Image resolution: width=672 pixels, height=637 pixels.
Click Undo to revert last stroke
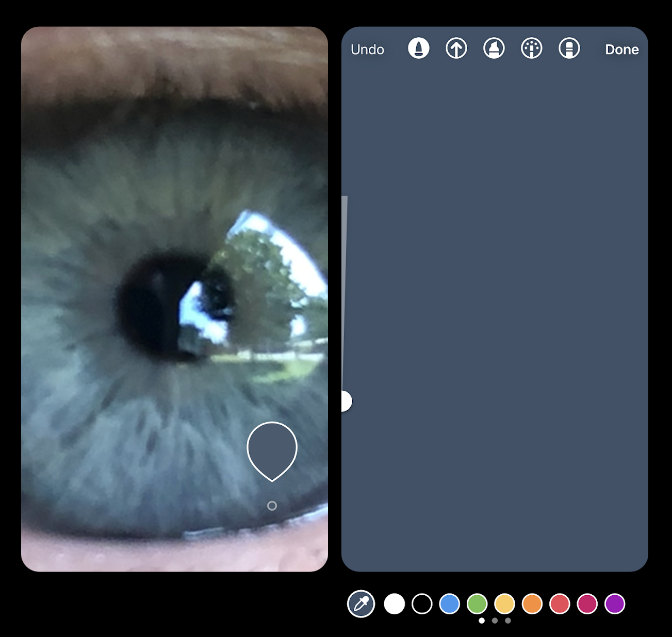[367, 49]
